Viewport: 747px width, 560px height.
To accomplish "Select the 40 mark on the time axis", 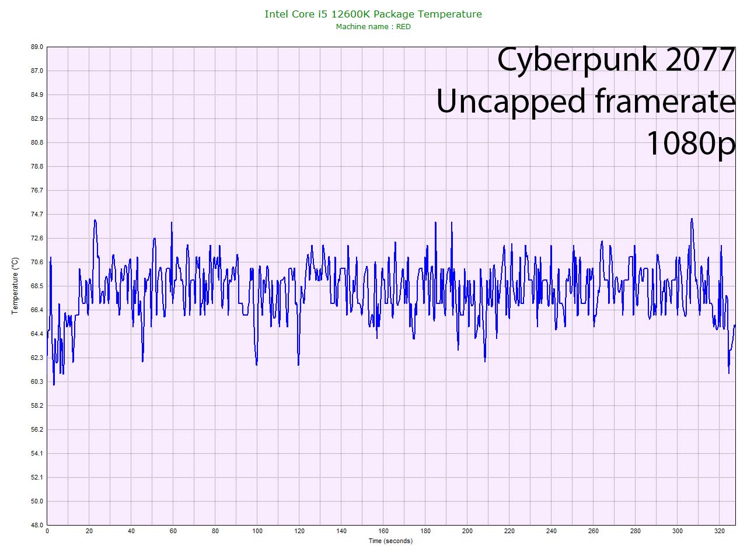I will coord(131,531).
